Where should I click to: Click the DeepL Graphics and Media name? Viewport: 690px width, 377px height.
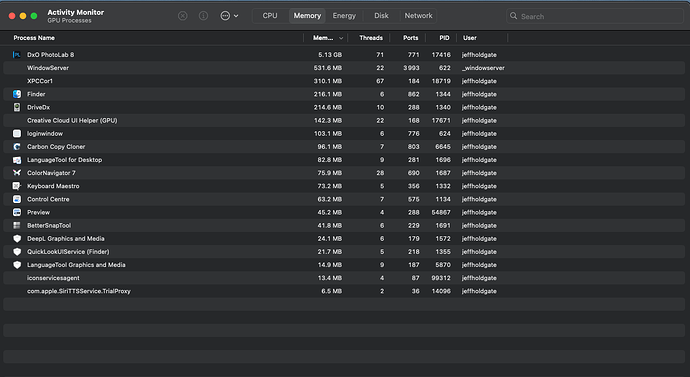tap(66, 239)
